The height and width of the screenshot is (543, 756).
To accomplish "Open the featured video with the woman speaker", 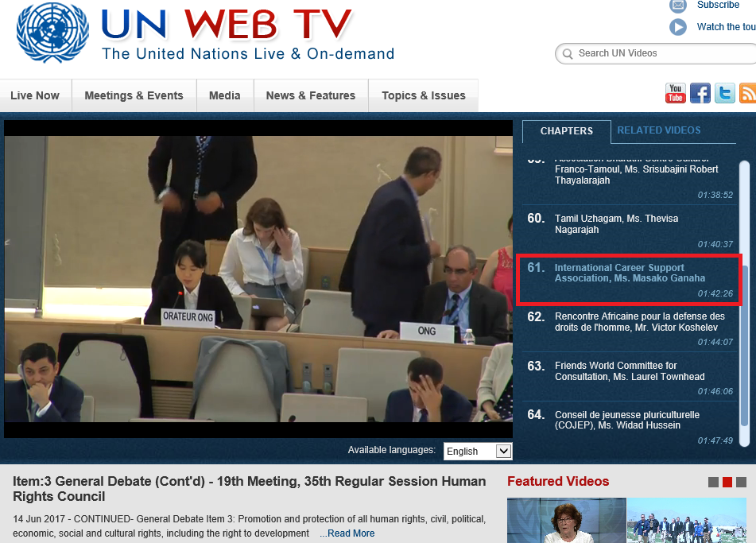I will coord(567,520).
